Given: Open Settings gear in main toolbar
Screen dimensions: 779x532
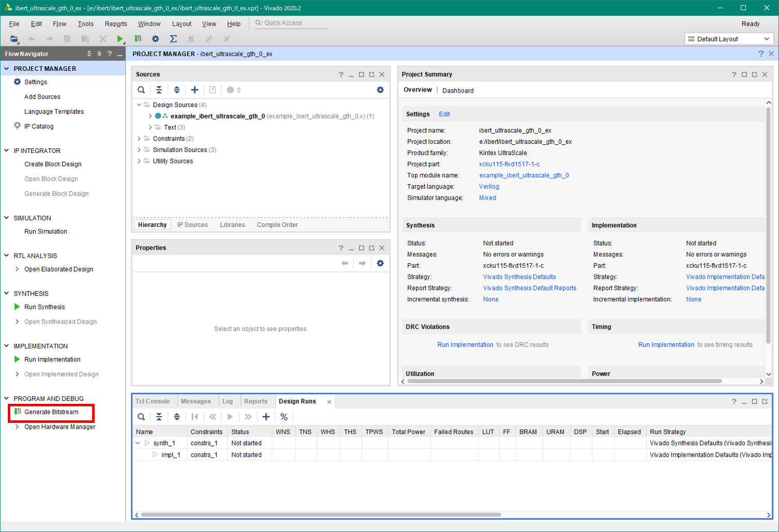Looking at the screenshot, I should pyautogui.click(x=155, y=39).
